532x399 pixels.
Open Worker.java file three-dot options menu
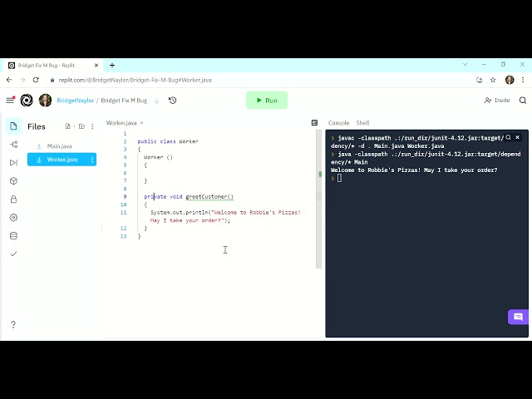(x=92, y=160)
